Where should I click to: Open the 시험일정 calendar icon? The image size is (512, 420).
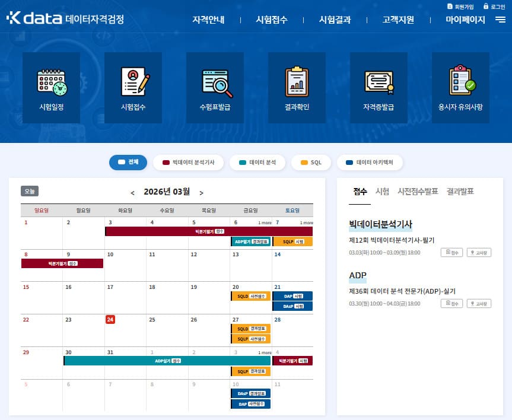click(x=51, y=80)
